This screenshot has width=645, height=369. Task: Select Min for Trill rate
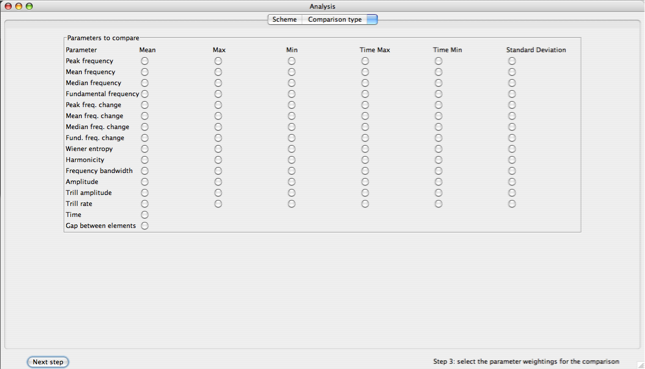[x=291, y=204]
